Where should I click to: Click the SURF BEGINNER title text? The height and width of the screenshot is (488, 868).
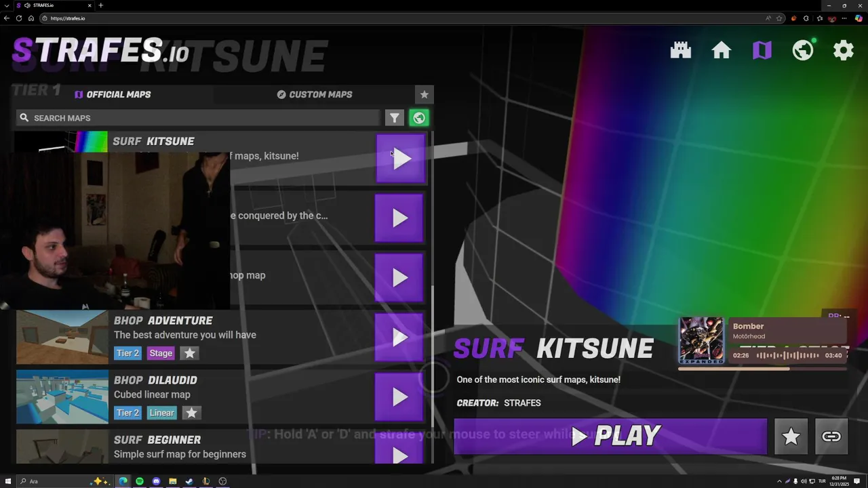pos(157,440)
